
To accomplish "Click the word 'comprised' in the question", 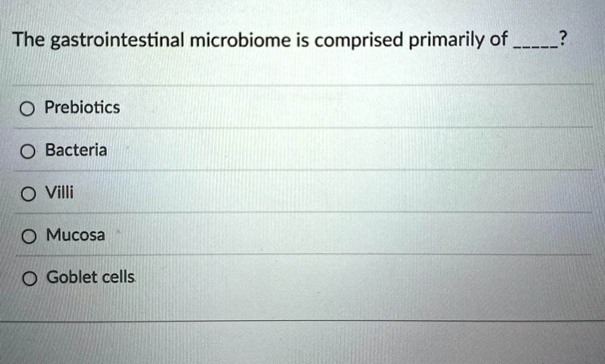I will (359, 41).
